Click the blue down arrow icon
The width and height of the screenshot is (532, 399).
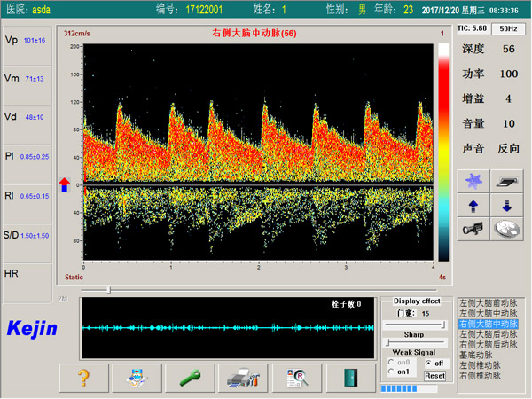click(507, 205)
